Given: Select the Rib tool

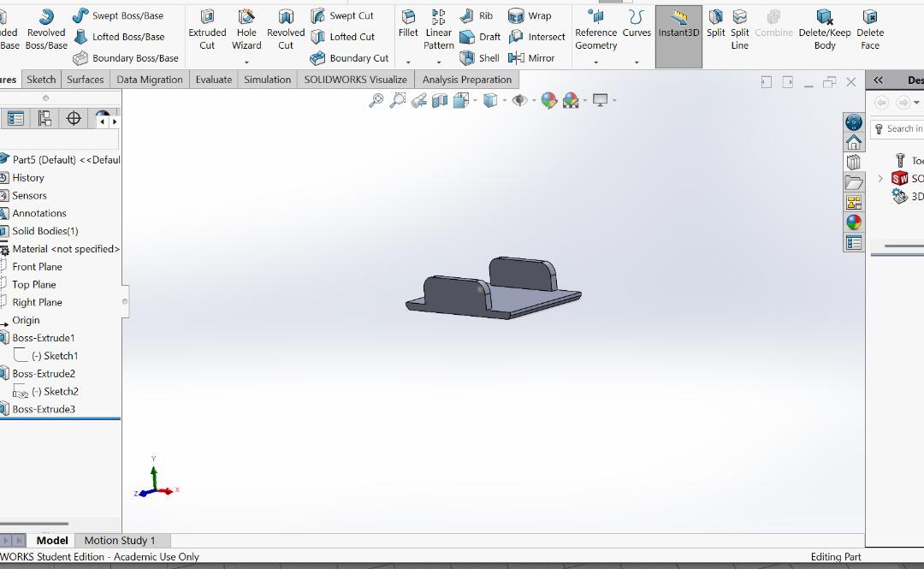Looking at the screenshot, I should click(x=477, y=15).
